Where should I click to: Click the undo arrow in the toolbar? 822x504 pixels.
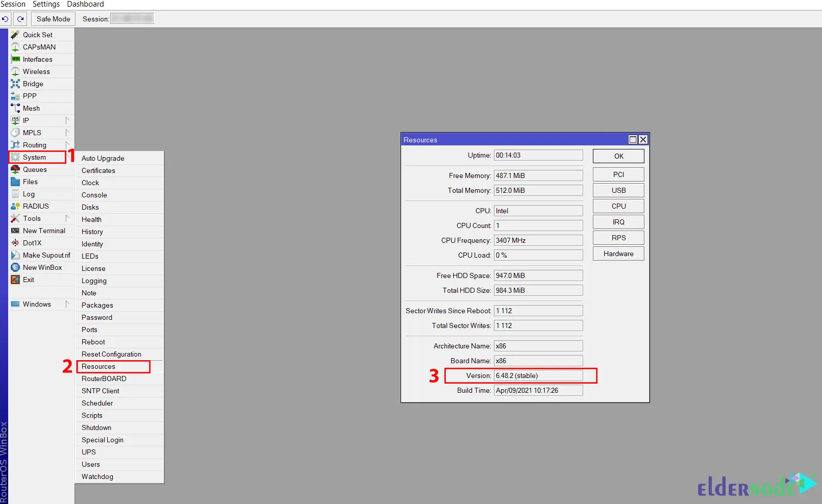tap(5, 18)
